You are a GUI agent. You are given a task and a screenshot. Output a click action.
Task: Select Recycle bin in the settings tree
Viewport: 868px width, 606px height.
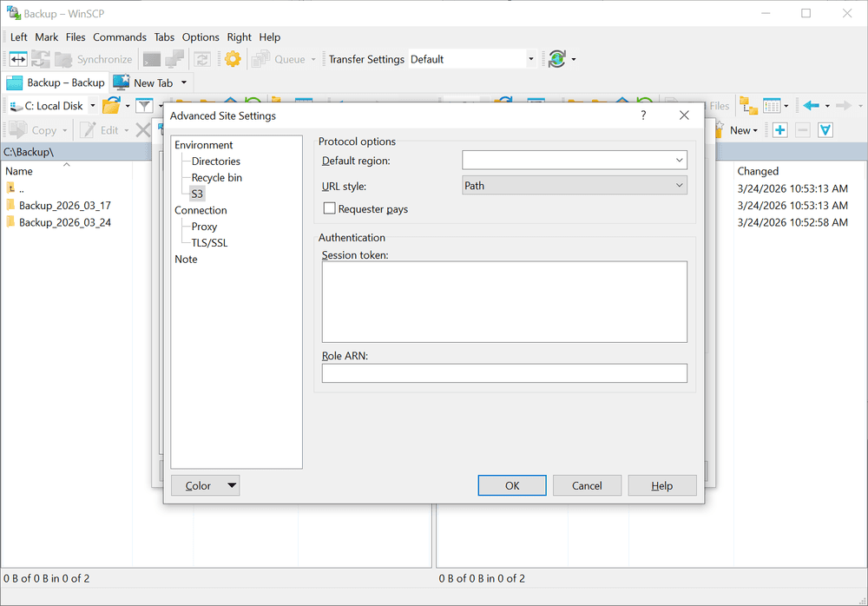pyautogui.click(x=216, y=177)
